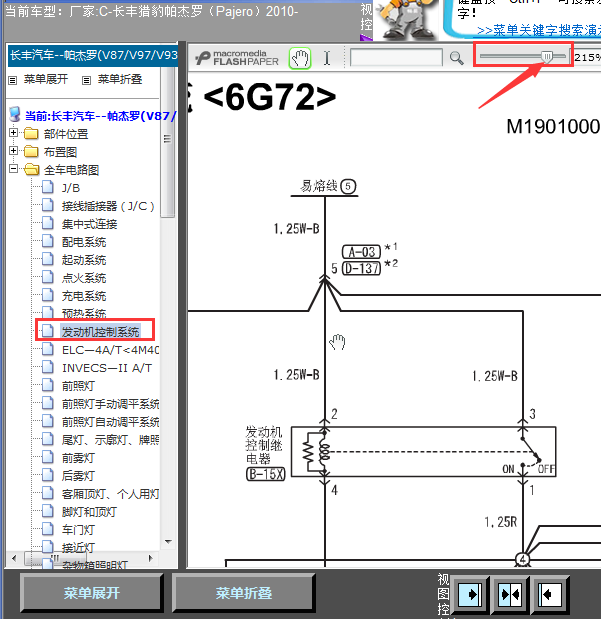This screenshot has width=601, height=619.
Task: Open 前照灯自动调平系统 page
Action: click(x=111, y=422)
